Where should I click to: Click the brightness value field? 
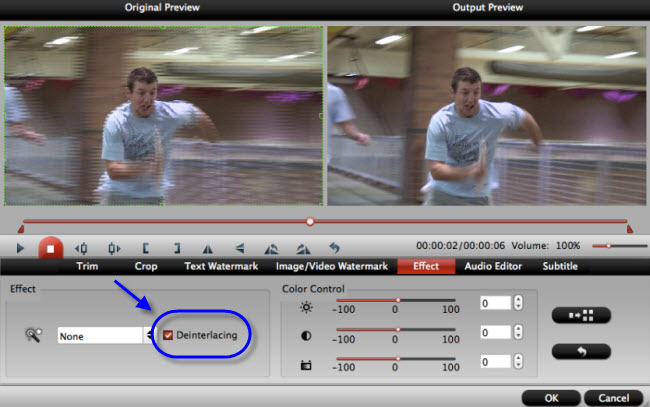point(495,303)
